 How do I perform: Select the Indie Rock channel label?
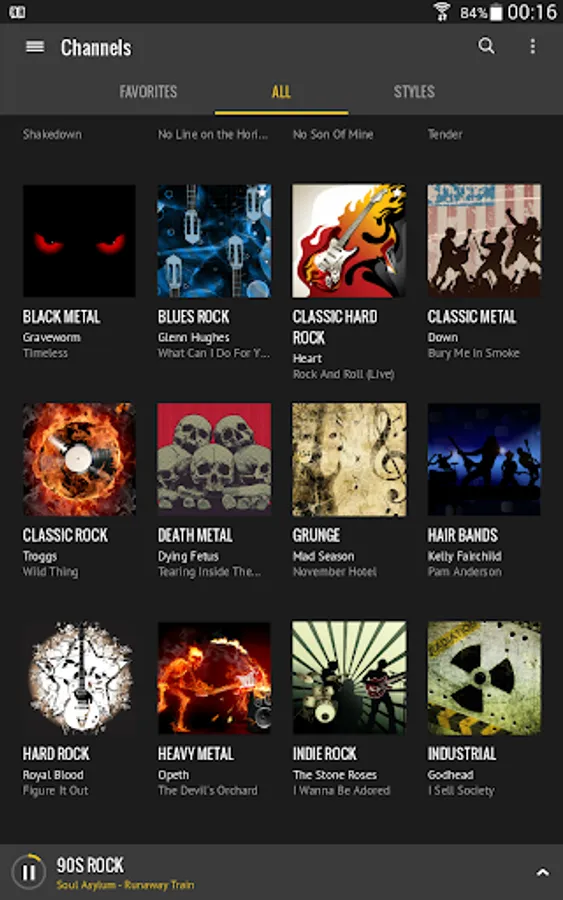(x=325, y=754)
